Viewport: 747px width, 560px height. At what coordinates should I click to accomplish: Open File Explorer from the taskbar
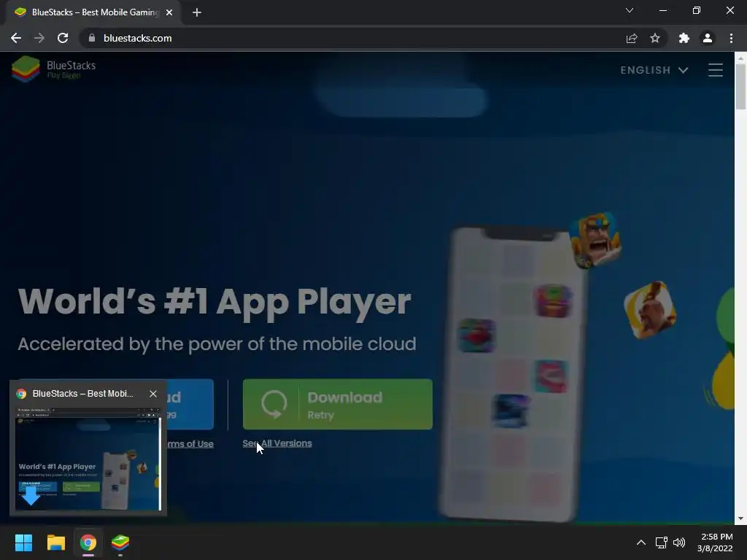pyautogui.click(x=55, y=542)
